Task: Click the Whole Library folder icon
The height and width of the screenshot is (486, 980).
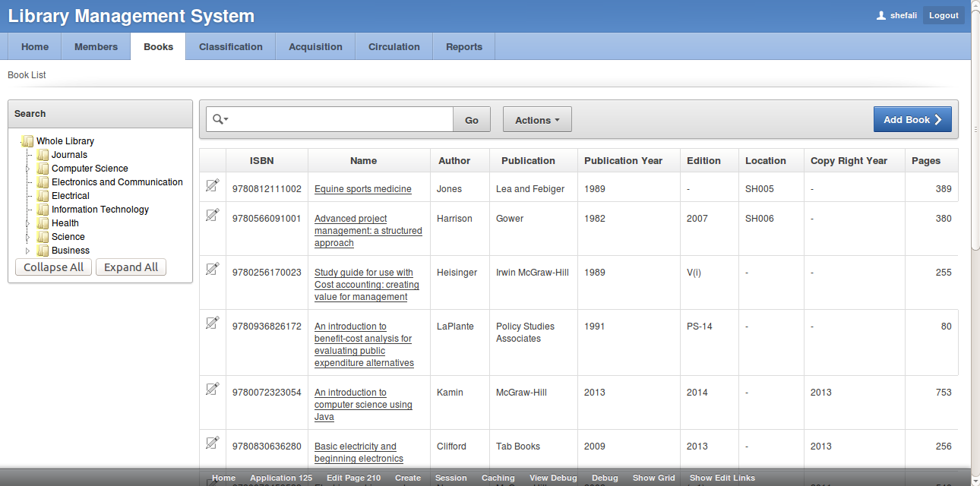Action: click(27, 141)
